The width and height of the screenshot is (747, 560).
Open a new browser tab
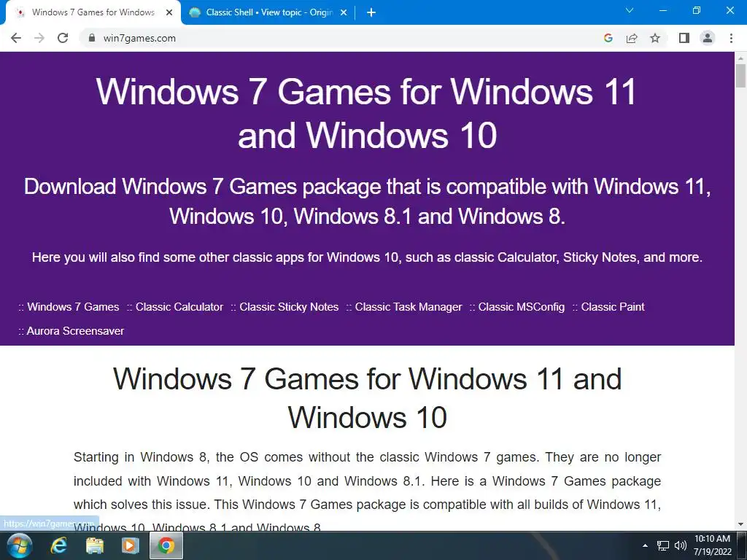pos(371,13)
